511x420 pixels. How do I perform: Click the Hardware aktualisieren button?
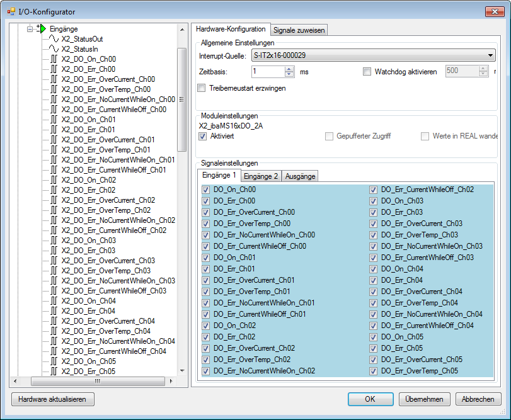[52, 399]
